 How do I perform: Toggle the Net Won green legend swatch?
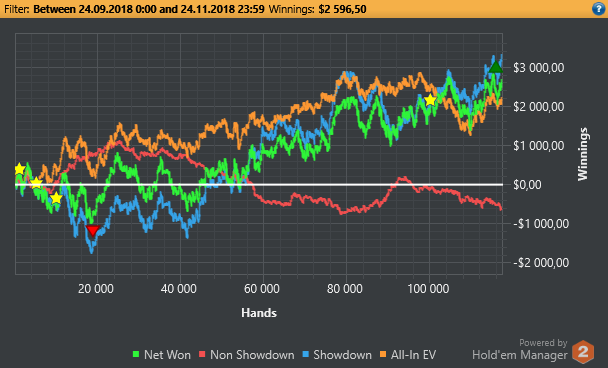coord(136,354)
